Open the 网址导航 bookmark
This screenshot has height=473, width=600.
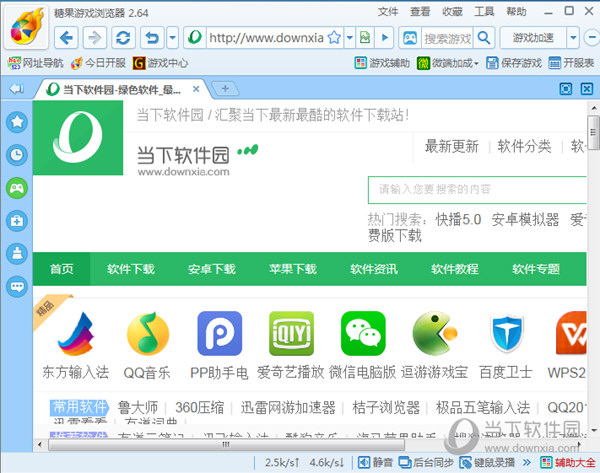[x=36, y=63]
